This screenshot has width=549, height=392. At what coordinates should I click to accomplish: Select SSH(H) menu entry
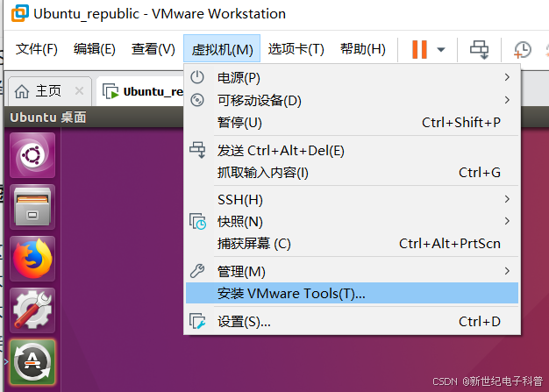(352, 199)
